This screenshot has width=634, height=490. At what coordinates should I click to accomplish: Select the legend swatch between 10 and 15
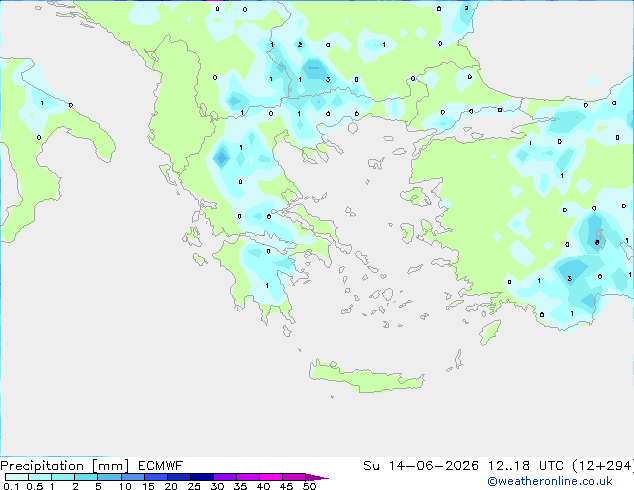click(133, 477)
